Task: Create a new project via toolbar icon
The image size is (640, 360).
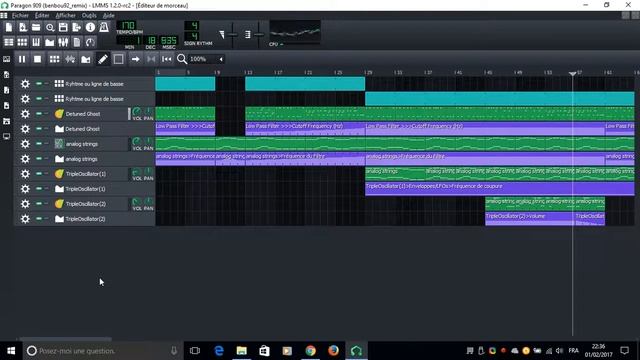Action: [9, 27]
